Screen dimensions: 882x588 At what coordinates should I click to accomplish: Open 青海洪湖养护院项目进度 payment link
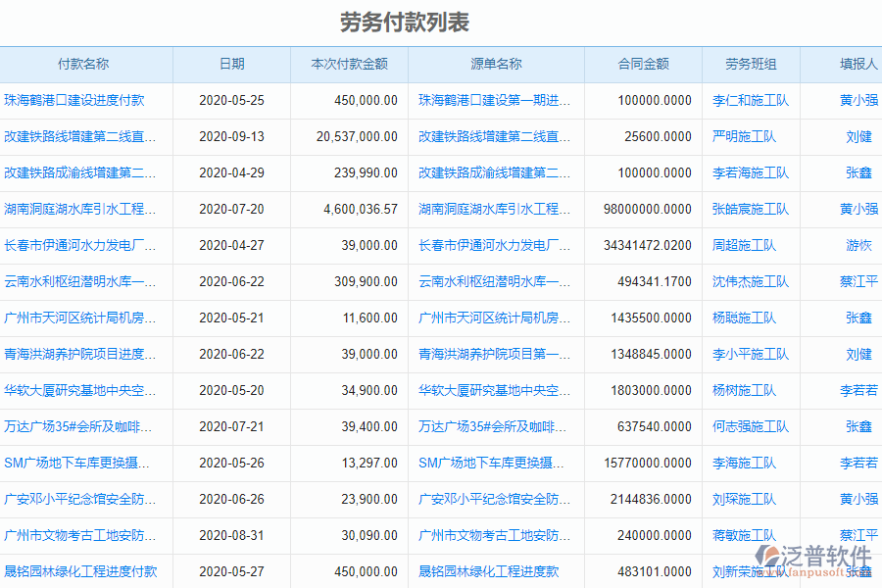(x=80, y=354)
